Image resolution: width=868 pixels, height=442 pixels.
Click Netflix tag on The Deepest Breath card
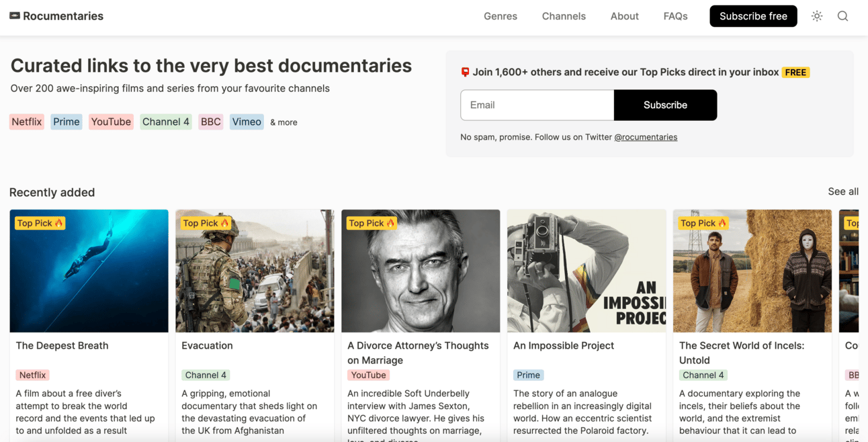tap(32, 375)
